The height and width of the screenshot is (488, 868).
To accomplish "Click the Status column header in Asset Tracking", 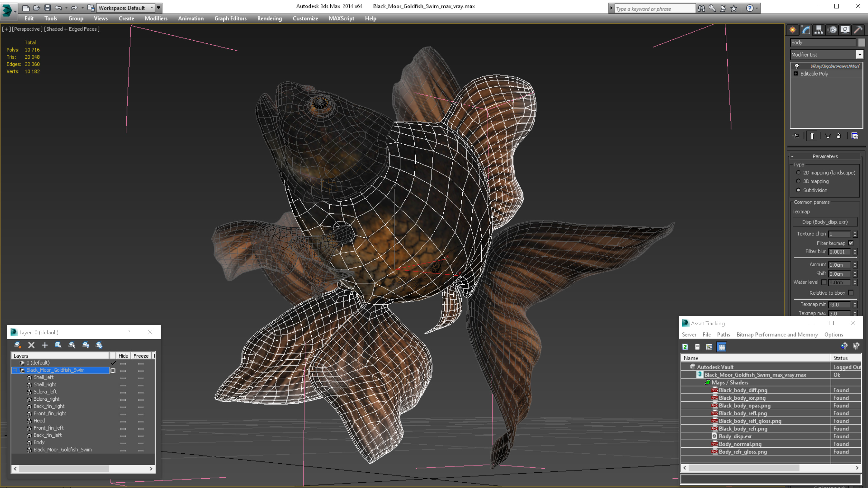I will click(846, 358).
